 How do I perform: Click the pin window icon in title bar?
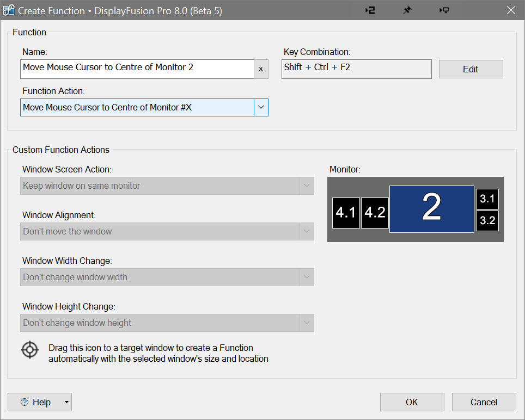(x=407, y=10)
